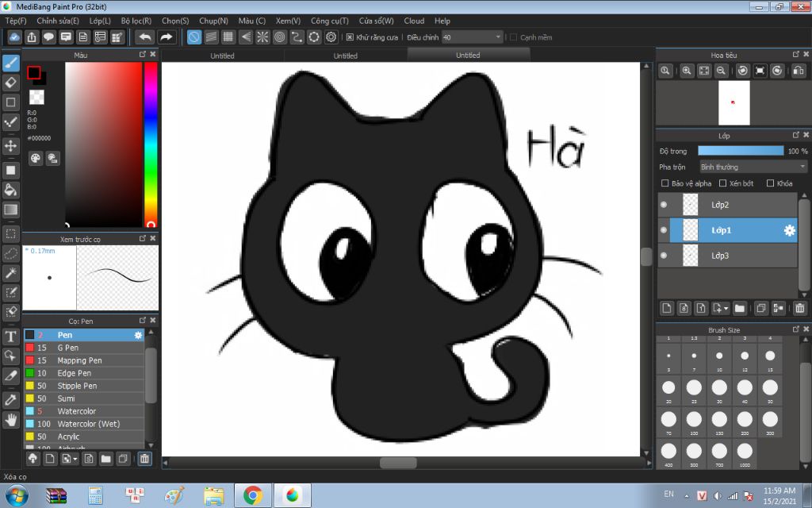Pick the Eyedropper tool

click(11, 400)
